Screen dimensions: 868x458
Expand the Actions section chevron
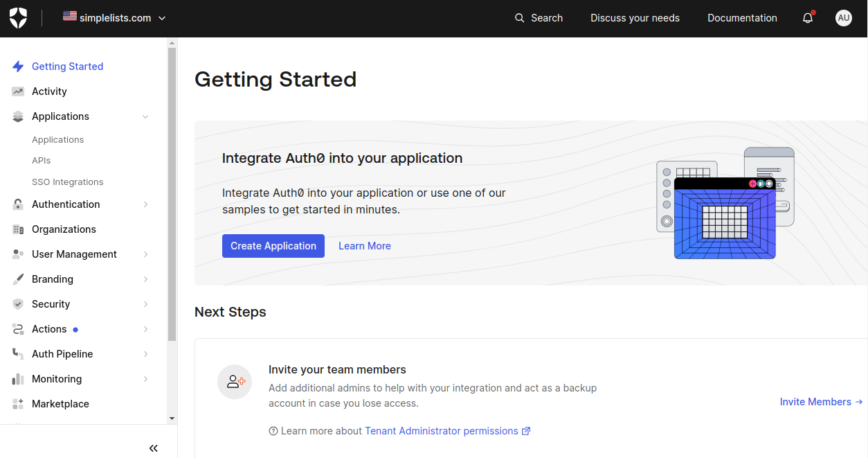coord(145,329)
